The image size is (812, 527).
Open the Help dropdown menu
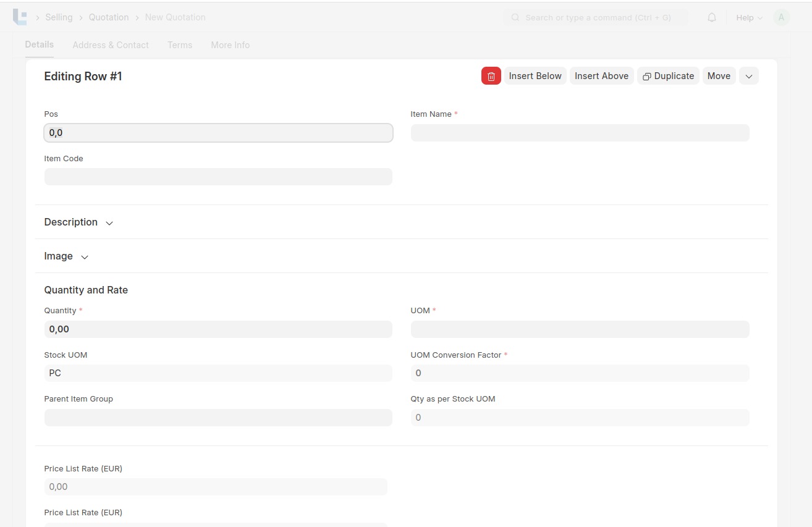click(749, 17)
